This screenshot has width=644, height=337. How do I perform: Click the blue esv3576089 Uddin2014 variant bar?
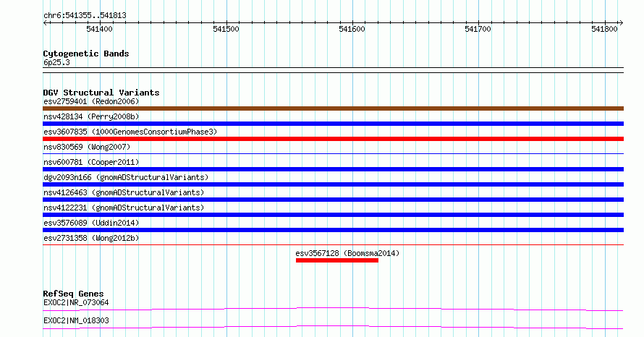tap(333, 230)
